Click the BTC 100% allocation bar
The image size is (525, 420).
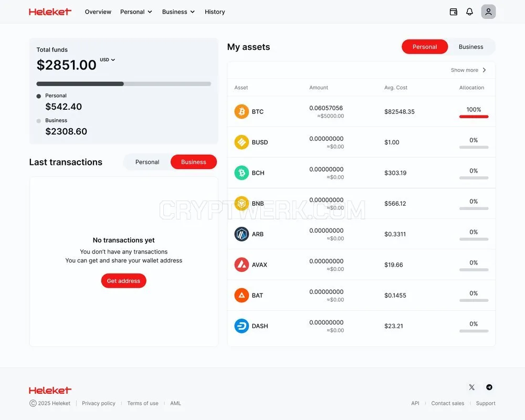474,117
